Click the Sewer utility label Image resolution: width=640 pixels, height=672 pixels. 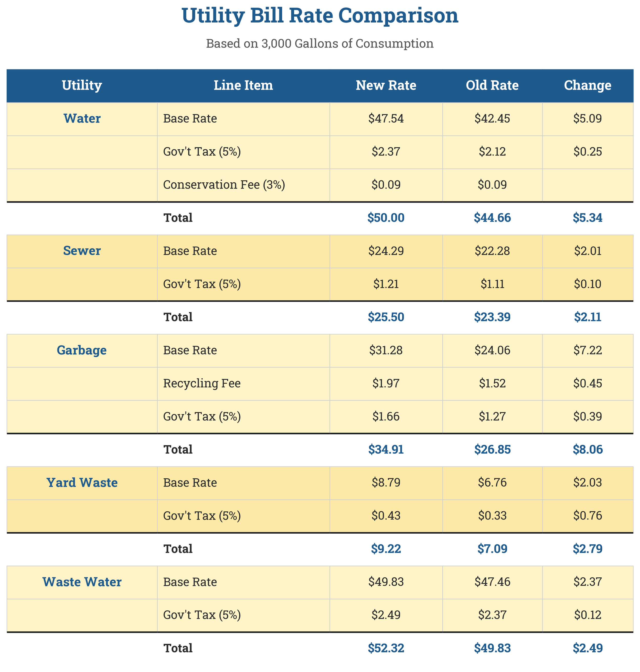[x=82, y=251]
